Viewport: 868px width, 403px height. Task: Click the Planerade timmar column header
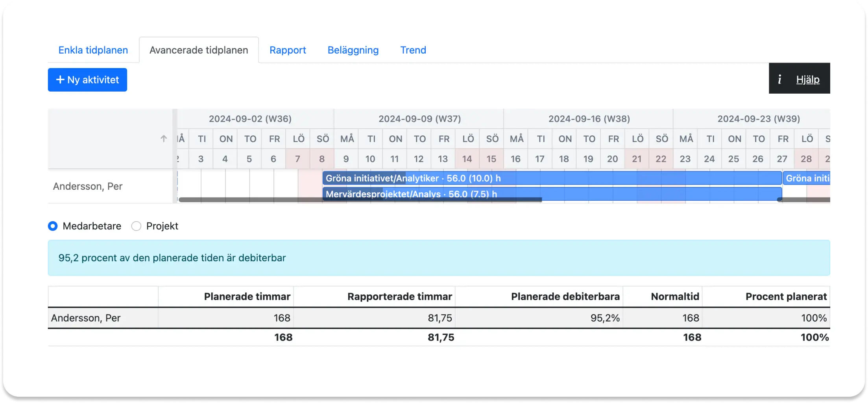tap(247, 296)
